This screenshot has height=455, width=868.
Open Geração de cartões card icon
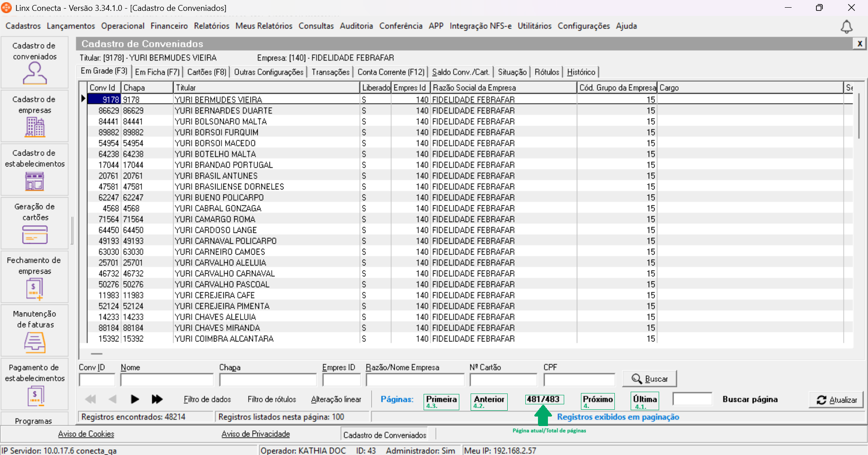(x=35, y=235)
